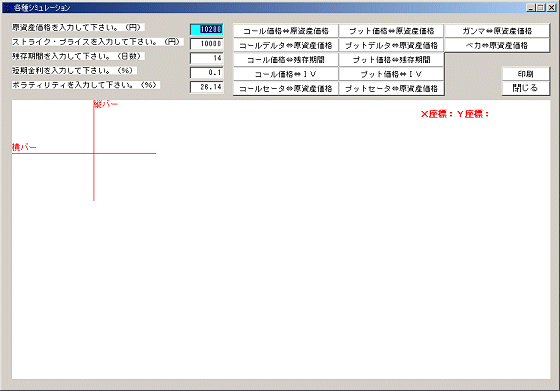Close the window with the X button
The width and height of the screenshot is (560, 391).
pyautogui.click(x=551, y=7)
